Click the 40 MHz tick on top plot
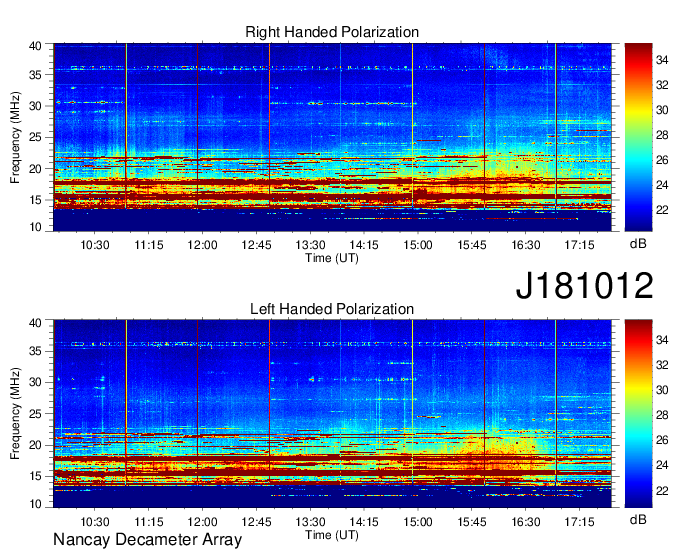 click(35, 46)
